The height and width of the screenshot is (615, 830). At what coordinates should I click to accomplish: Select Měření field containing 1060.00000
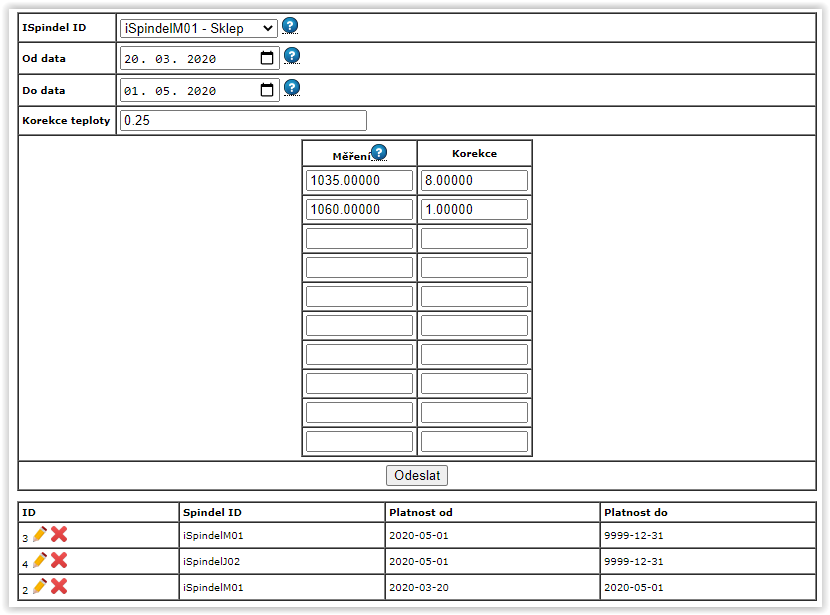pyautogui.click(x=359, y=210)
